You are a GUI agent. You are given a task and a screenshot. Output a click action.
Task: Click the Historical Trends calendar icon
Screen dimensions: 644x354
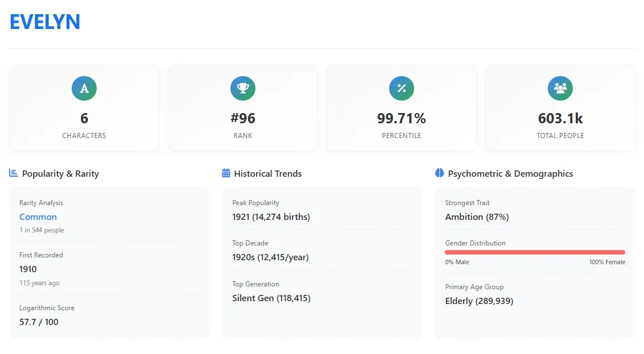tap(226, 173)
